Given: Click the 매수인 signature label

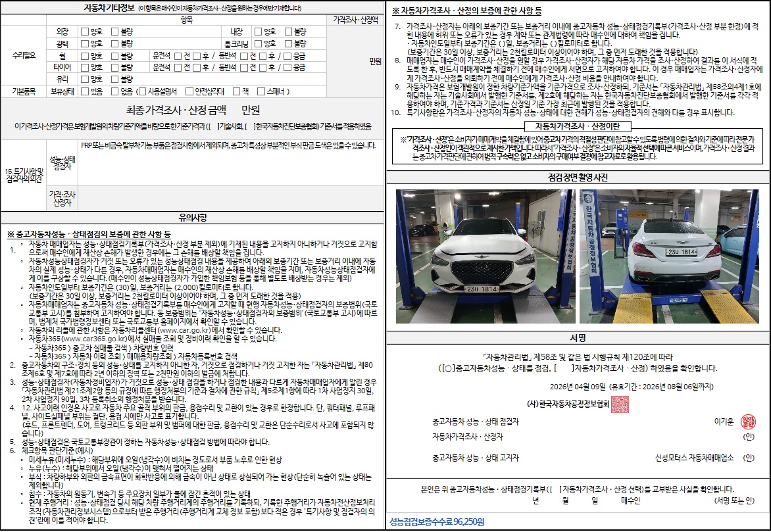Looking at the screenshot, I should 630,500.
